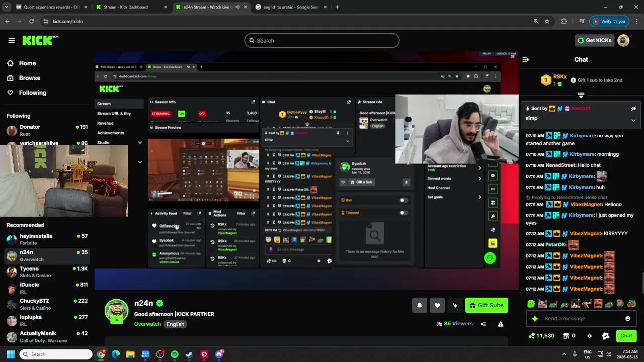Click the green sparkle icon in the chat box
Viewport: 644px width, 362px height.
click(x=535, y=318)
